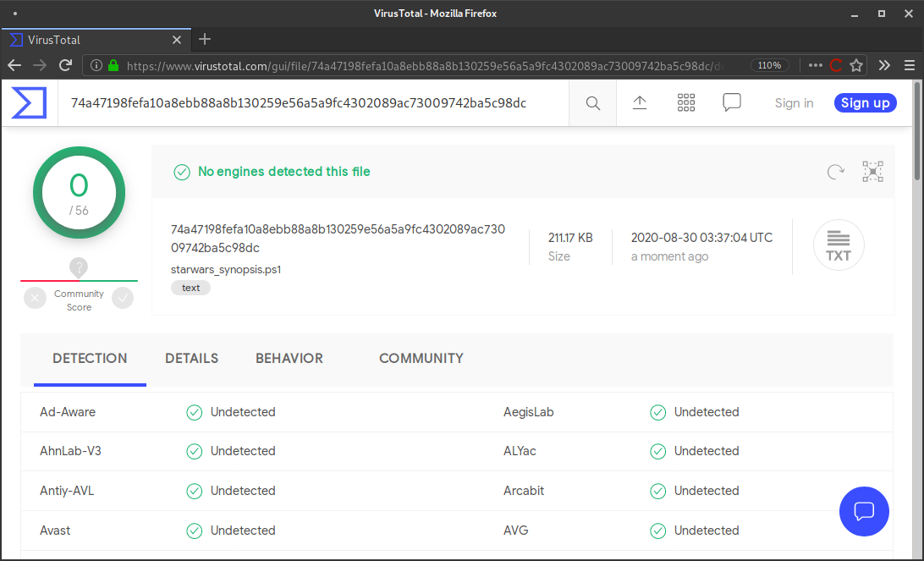Click the Antiy-AVL engine name
The width and height of the screenshot is (924, 561).
(x=67, y=490)
